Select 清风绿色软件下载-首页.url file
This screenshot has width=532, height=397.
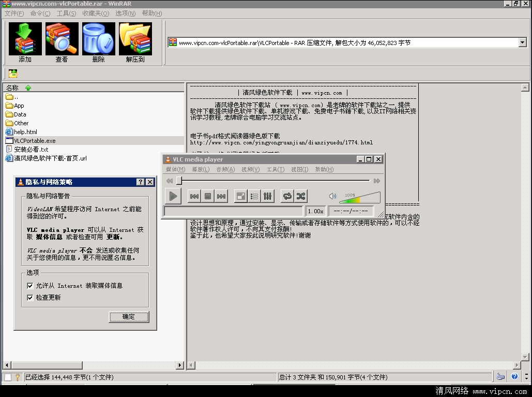coord(46,158)
